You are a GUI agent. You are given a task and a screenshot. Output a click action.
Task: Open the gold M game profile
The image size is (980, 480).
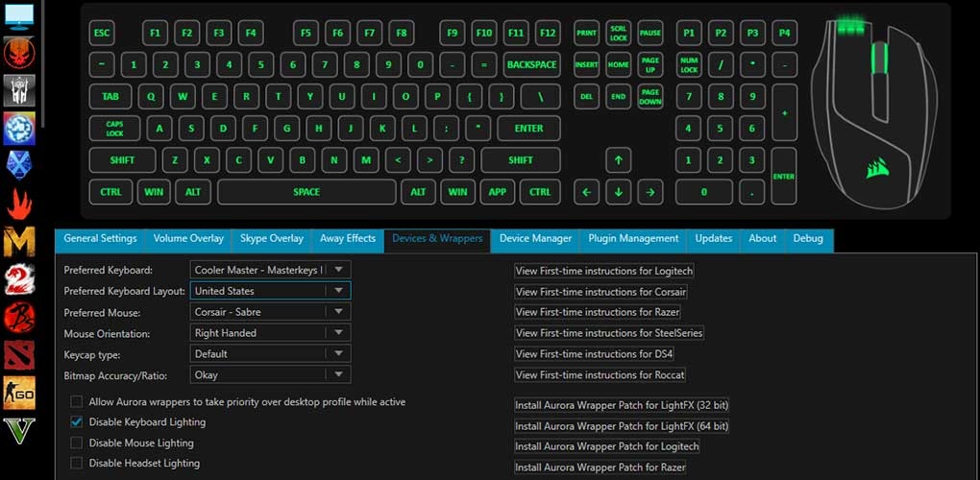19,242
